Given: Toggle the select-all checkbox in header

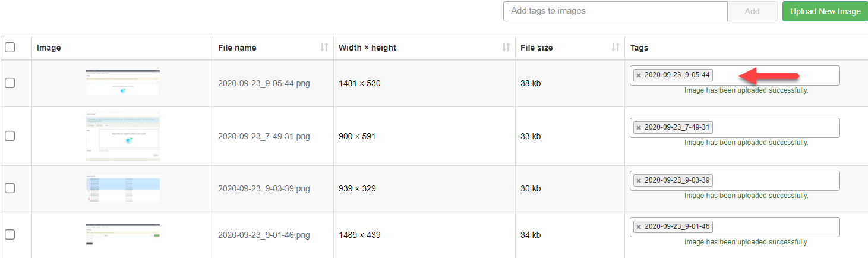Looking at the screenshot, I should [x=10, y=48].
